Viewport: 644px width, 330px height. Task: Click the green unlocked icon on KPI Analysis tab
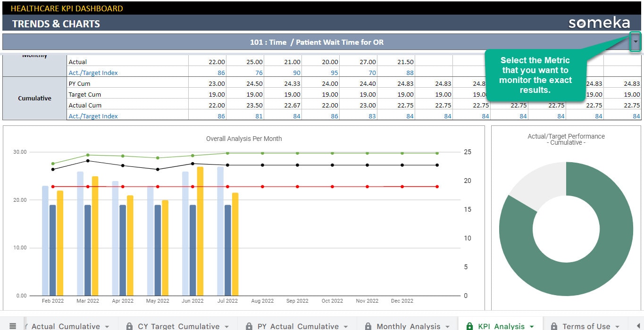pyautogui.click(x=470, y=326)
